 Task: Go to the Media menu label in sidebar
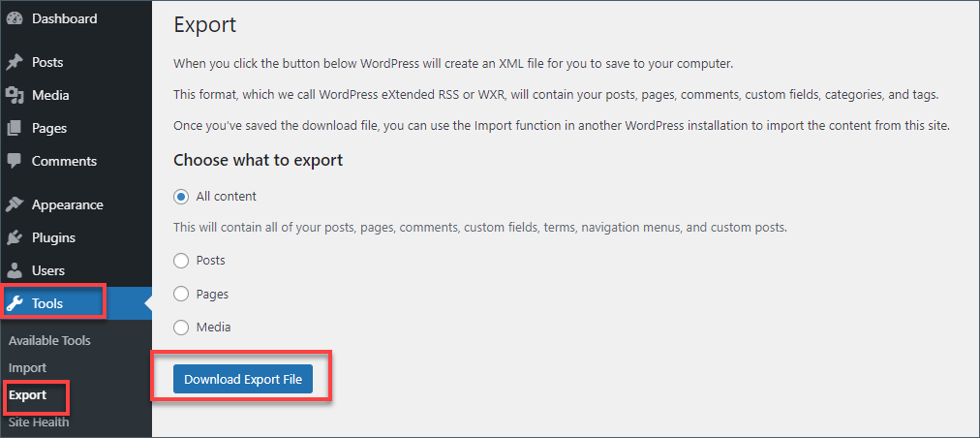pyautogui.click(x=50, y=95)
